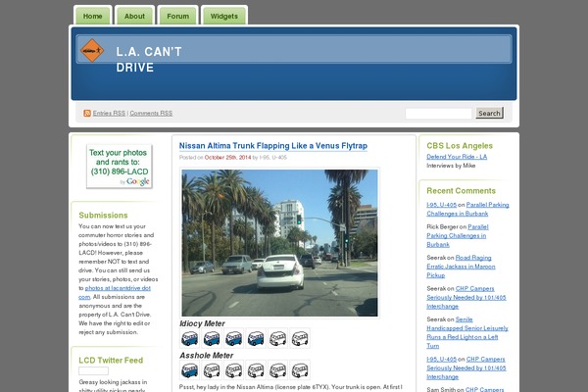Click the Recent Comments heading
Viewport: 588px width, 392px height.
[x=462, y=190]
